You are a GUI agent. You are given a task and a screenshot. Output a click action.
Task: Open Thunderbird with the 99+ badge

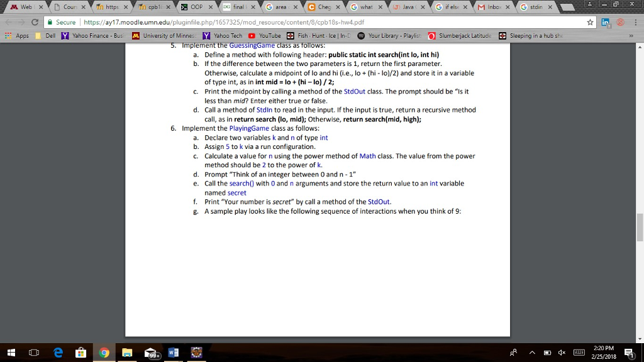(x=151, y=352)
